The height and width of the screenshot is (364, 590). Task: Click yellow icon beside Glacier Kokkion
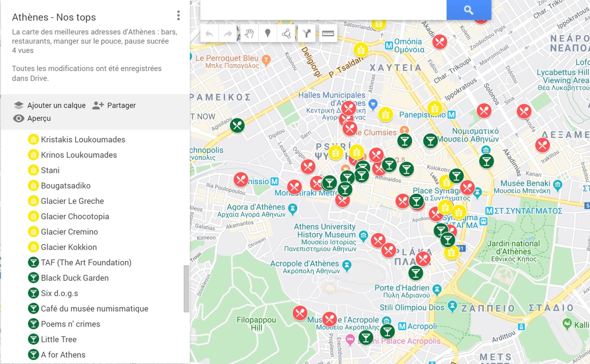click(33, 247)
